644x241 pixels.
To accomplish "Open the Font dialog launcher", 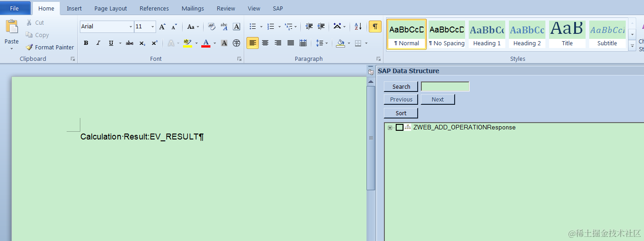I will 239,59.
